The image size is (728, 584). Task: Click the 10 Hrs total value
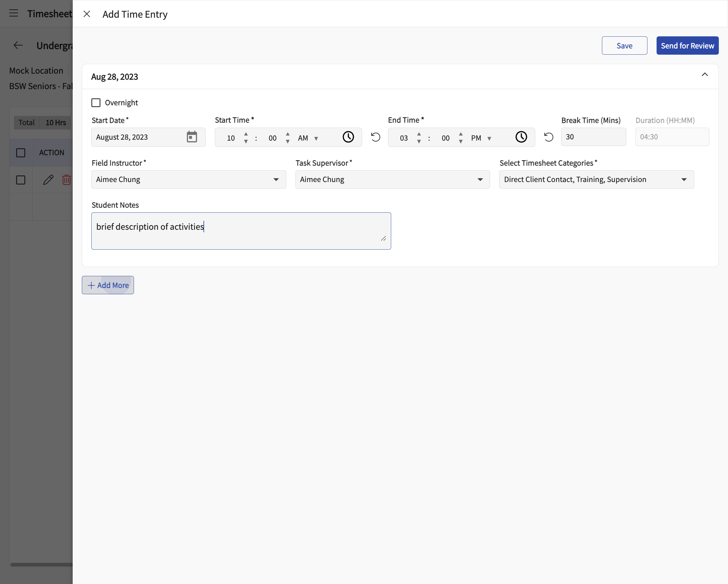[x=56, y=123]
